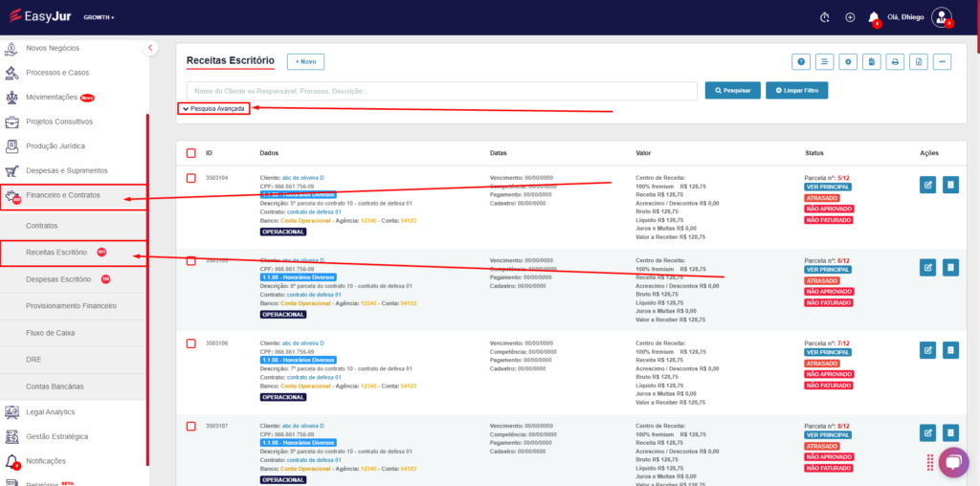Click the help question mark button
This screenshot has height=486, width=980.
point(801,61)
